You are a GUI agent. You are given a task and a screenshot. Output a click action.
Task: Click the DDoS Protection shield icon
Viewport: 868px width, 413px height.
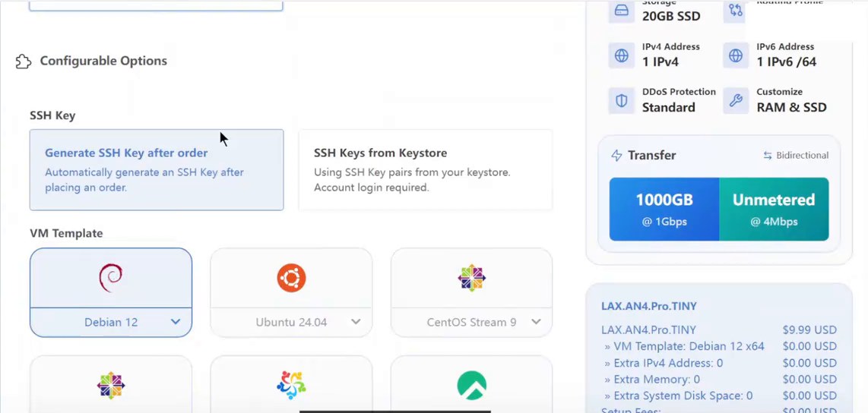tap(622, 101)
